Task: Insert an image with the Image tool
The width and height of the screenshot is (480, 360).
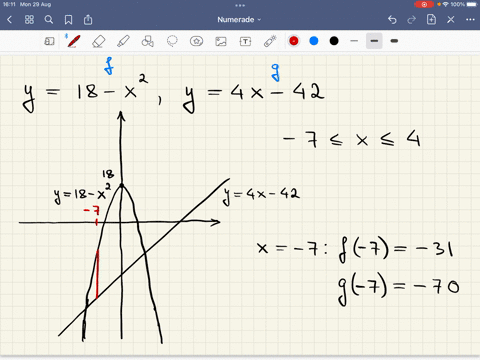Action: click(221, 41)
